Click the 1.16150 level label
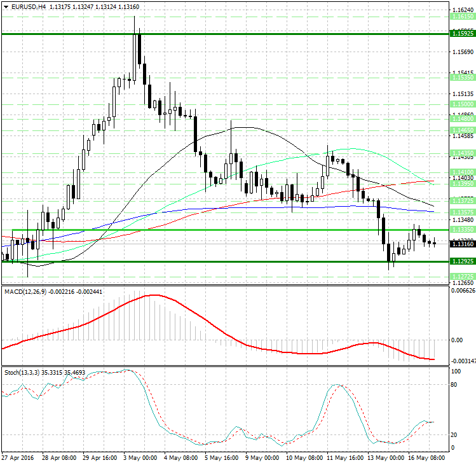Screen dimensions: 476x465 point(463,17)
